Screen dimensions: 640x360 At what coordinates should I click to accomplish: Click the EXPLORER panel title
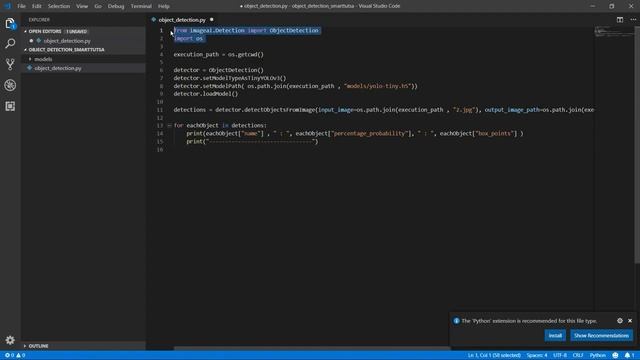pos(39,20)
